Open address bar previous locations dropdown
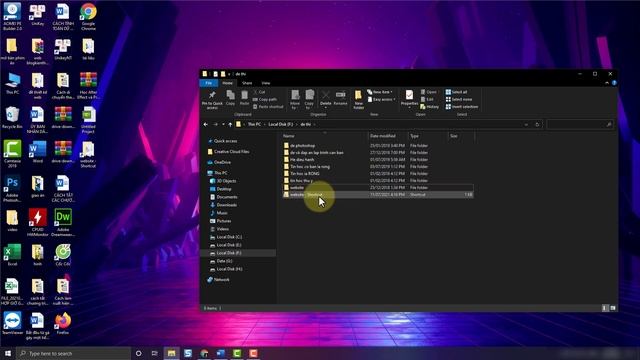Screen dimensions: 640x360 click(x=527, y=124)
